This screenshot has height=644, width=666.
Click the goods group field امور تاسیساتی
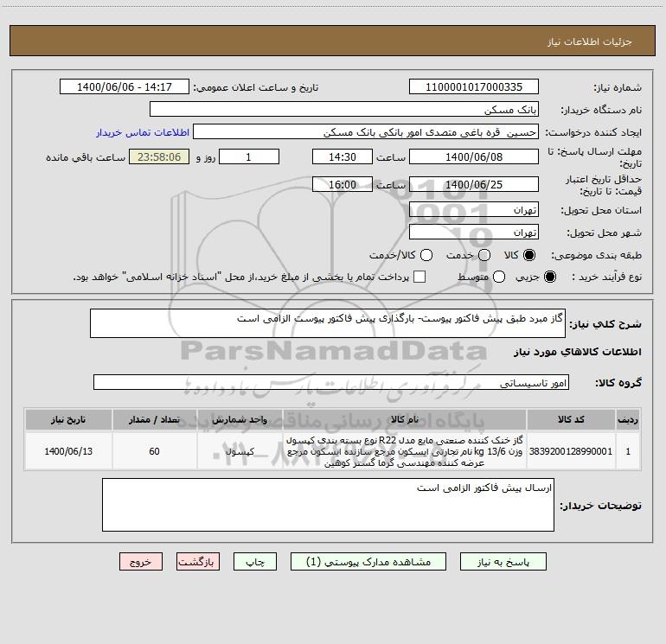pyautogui.click(x=331, y=382)
